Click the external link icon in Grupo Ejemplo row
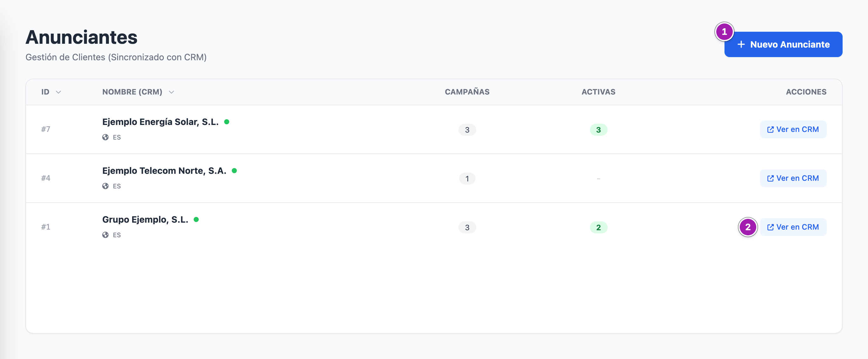 tap(770, 227)
